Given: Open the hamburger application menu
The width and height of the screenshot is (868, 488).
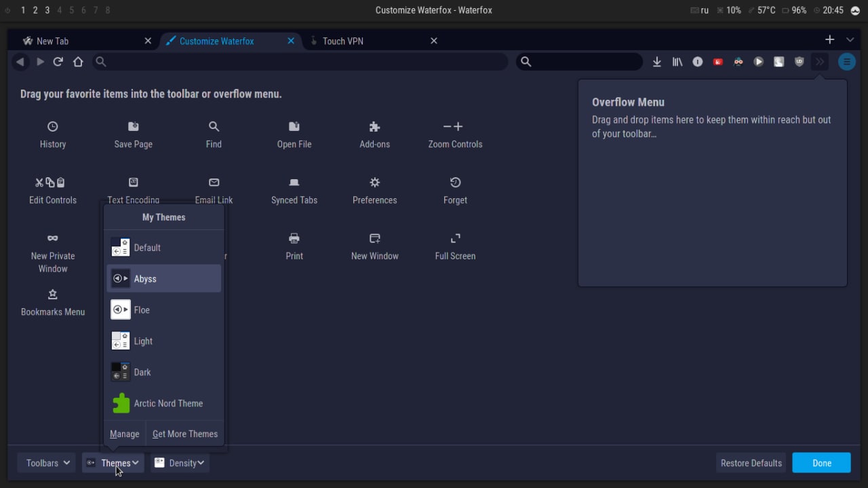Looking at the screenshot, I should tap(847, 62).
